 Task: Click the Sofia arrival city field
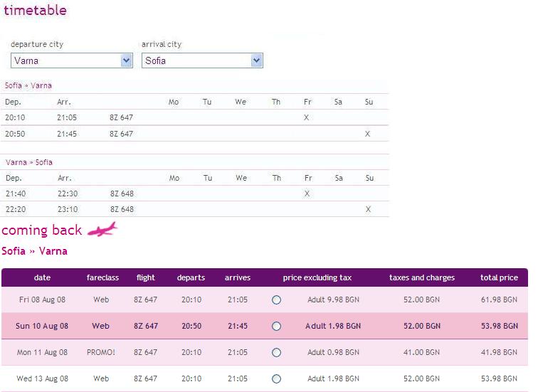tap(202, 60)
